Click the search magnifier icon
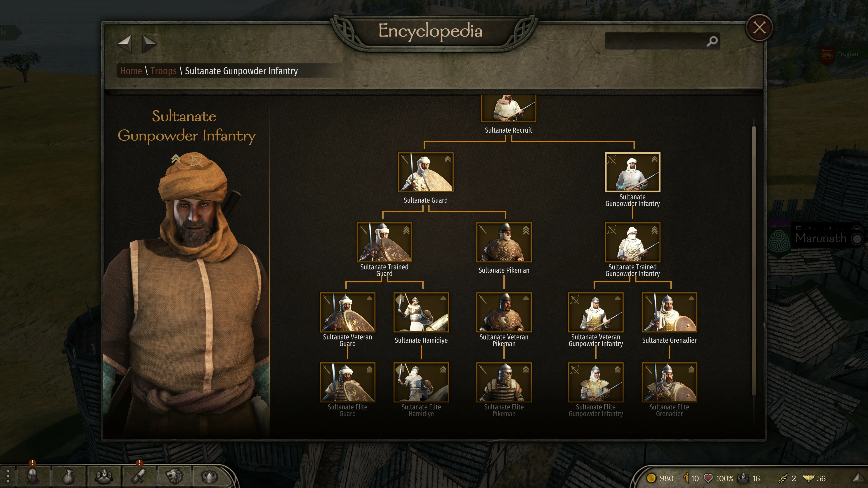This screenshot has height=488, width=868. [x=712, y=41]
